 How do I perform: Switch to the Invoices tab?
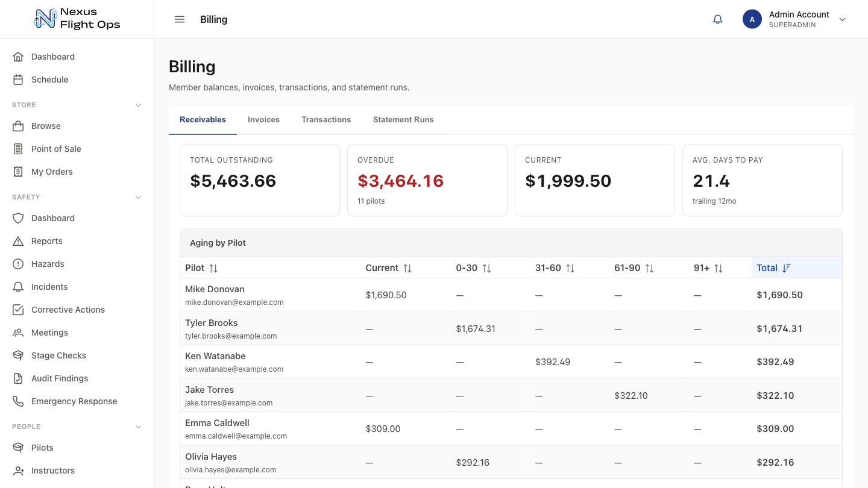tap(263, 119)
